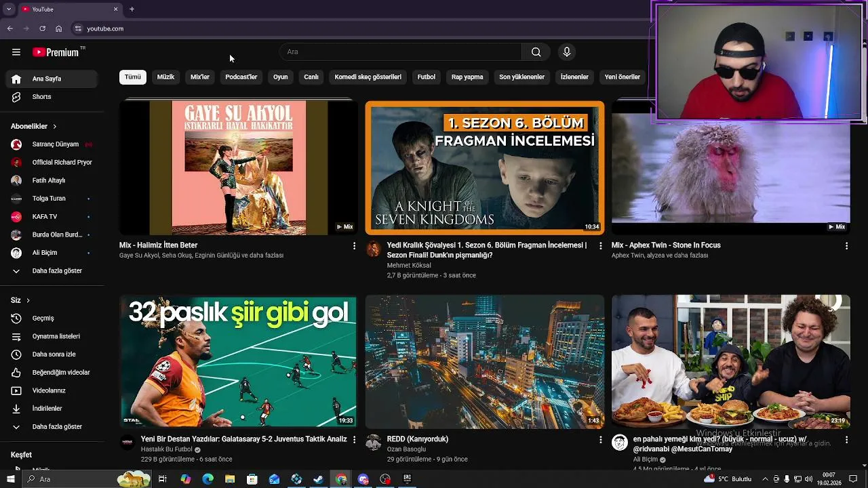Go back with browser back arrow
This screenshot has height=488, width=868.
point(10,28)
